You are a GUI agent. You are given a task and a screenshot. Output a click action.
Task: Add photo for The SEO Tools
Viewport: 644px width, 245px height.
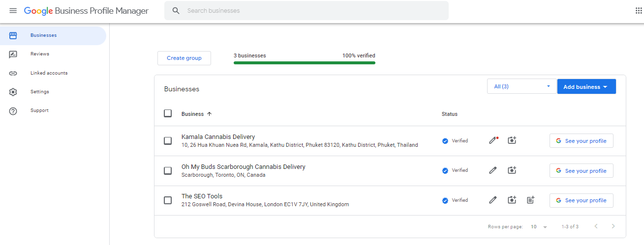point(512,200)
